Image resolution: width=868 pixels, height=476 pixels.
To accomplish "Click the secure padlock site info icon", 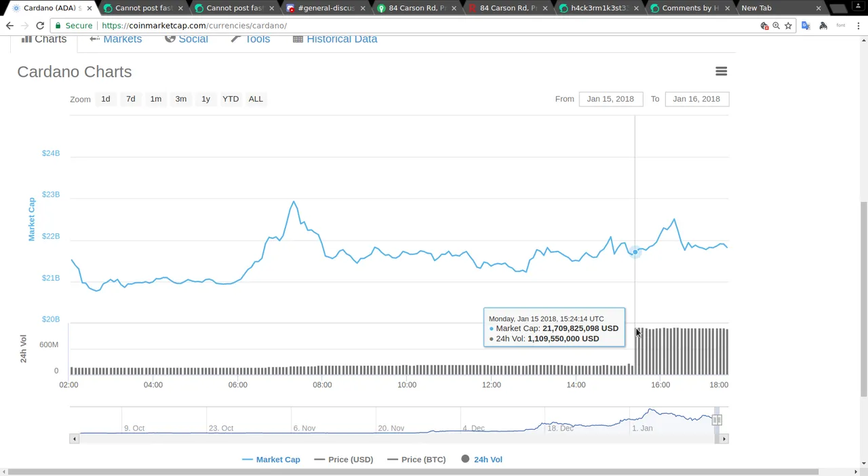I will pos(58,26).
